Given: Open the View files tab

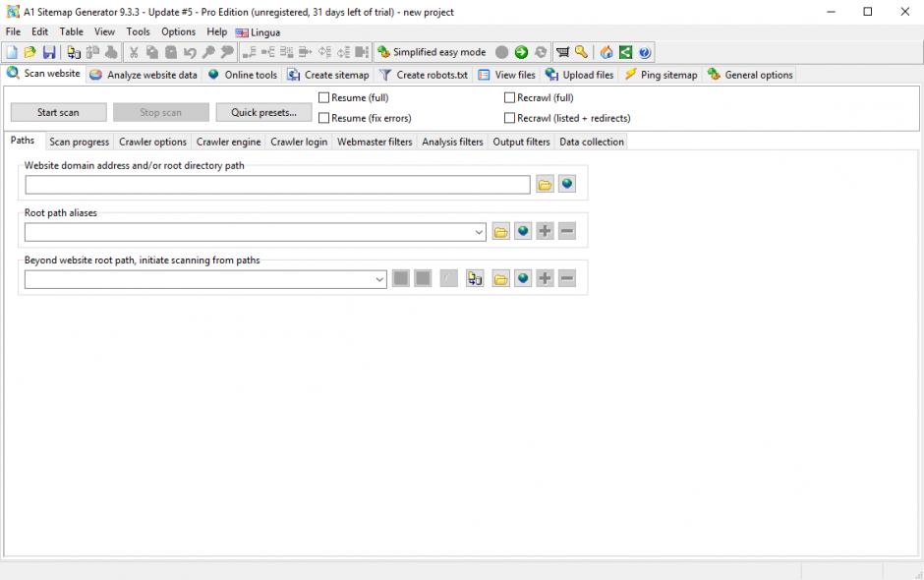Looking at the screenshot, I should point(507,75).
